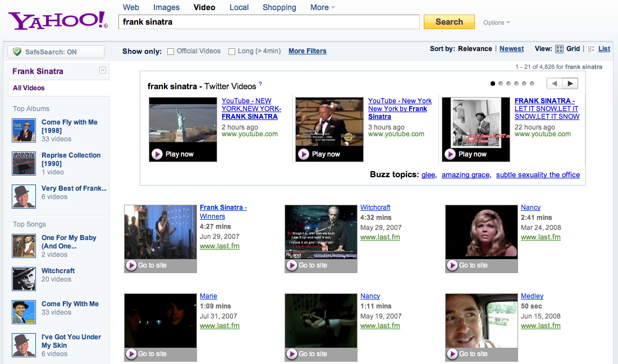This screenshot has width=618, height=364.
Task: Toggle SafeSearch off
Action: [x=54, y=52]
